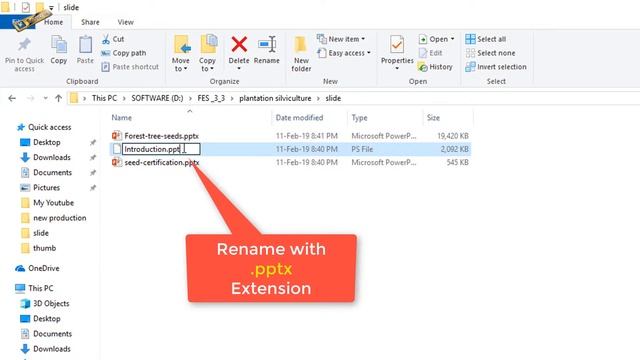The width and height of the screenshot is (640, 360).
Task: Open new production folder in sidebar
Action: 60,218
